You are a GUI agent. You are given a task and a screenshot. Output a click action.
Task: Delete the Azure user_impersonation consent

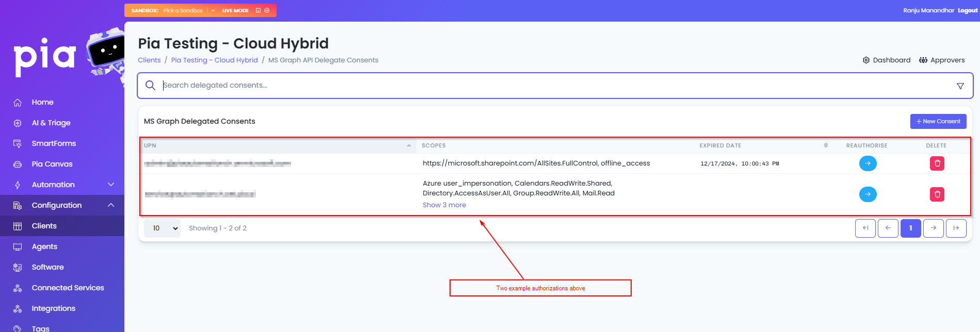pos(937,194)
